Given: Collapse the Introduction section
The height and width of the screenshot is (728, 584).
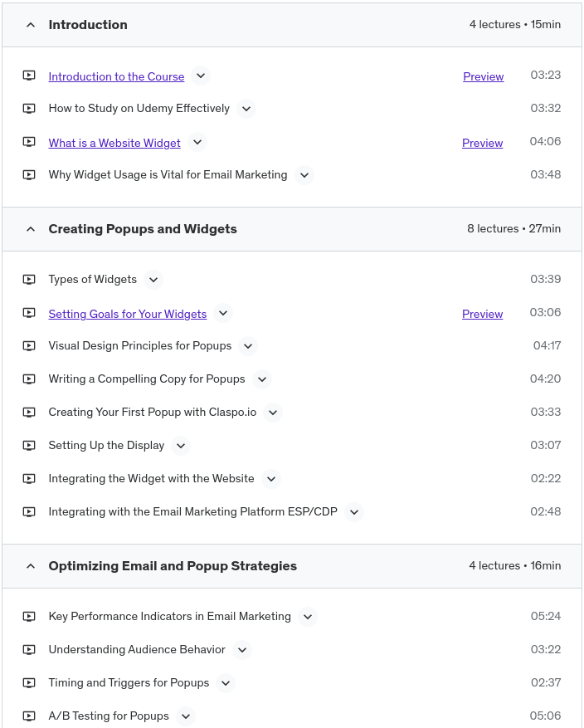Looking at the screenshot, I should (x=31, y=25).
